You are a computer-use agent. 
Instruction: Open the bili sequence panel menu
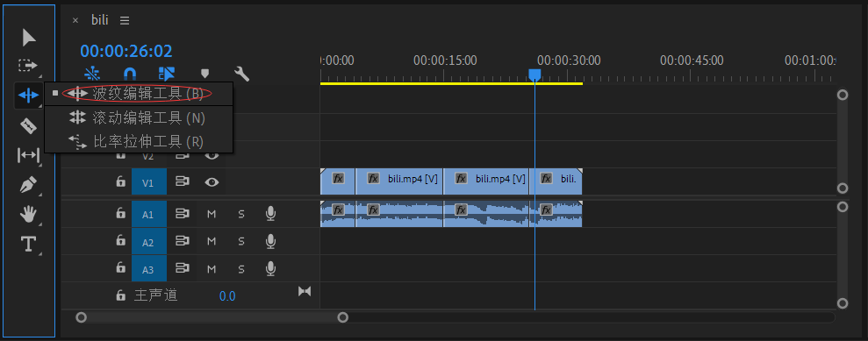pyautogui.click(x=125, y=20)
